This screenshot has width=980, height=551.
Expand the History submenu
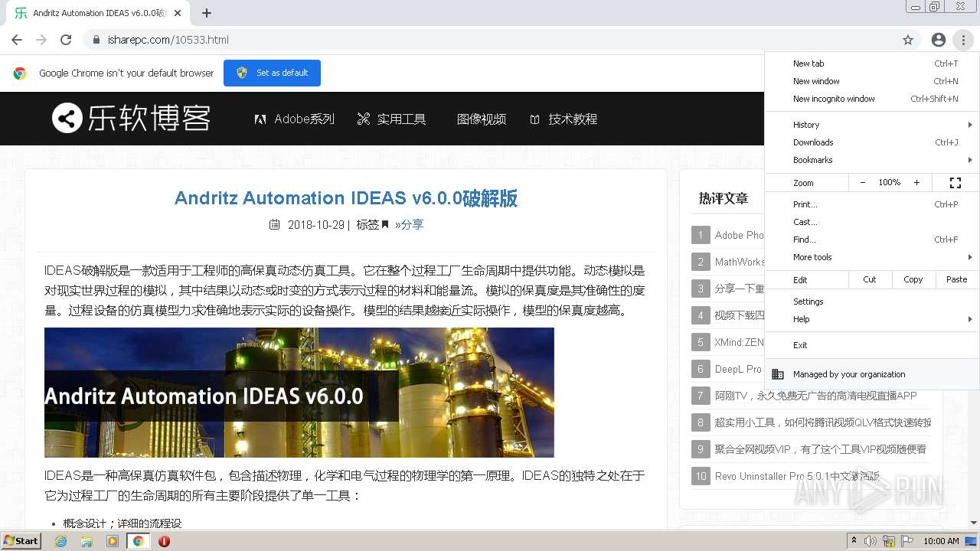(872, 125)
